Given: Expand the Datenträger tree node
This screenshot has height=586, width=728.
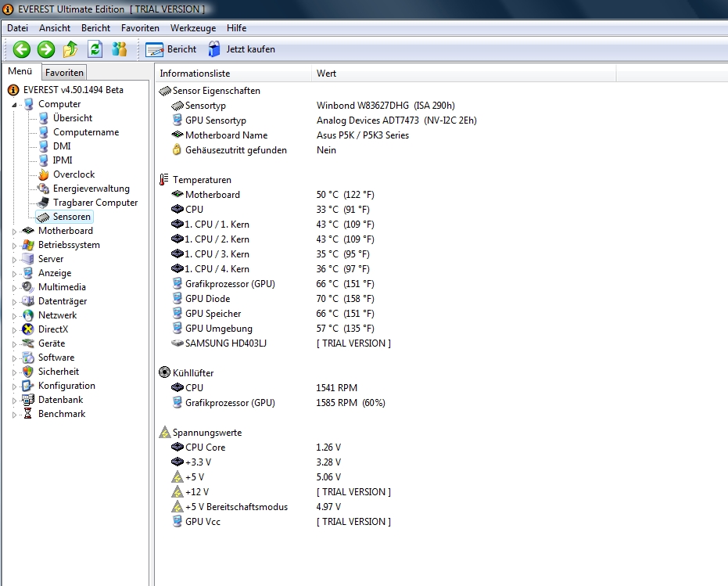Looking at the screenshot, I should [x=14, y=301].
